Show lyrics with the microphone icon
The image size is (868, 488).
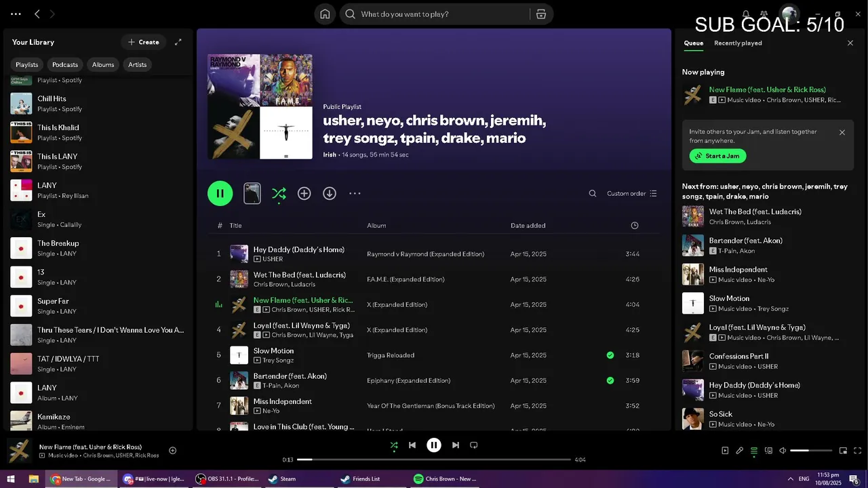click(740, 451)
